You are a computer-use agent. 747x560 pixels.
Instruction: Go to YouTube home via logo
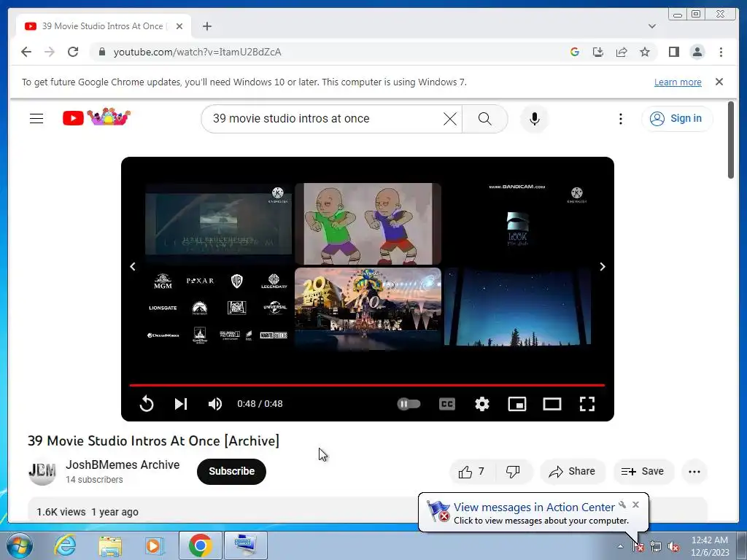97,117
